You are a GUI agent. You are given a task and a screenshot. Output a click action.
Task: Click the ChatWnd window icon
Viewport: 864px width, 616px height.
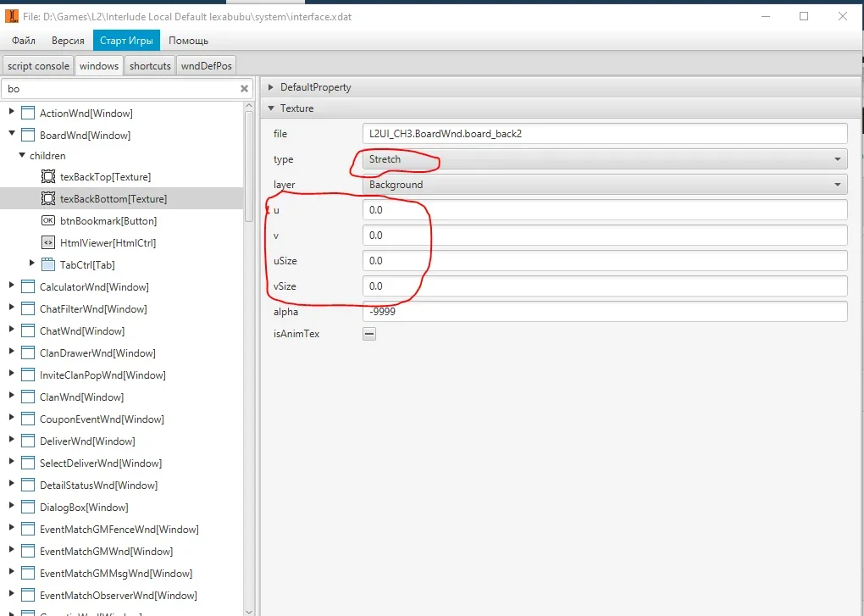point(28,331)
